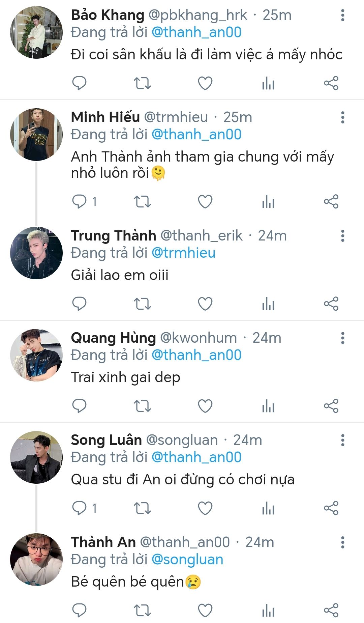Image resolution: width=364 pixels, height=623 pixels.
Task: Retweet Thành An's reply
Action: click(x=142, y=610)
